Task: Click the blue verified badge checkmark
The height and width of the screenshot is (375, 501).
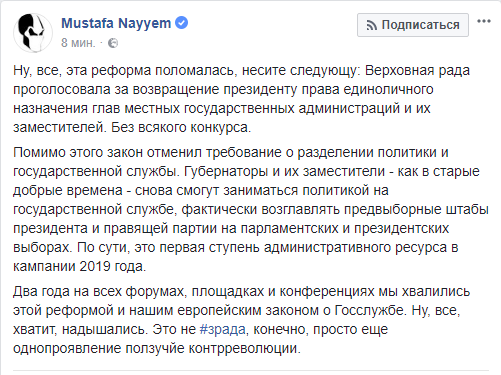Action: click(x=182, y=23)
